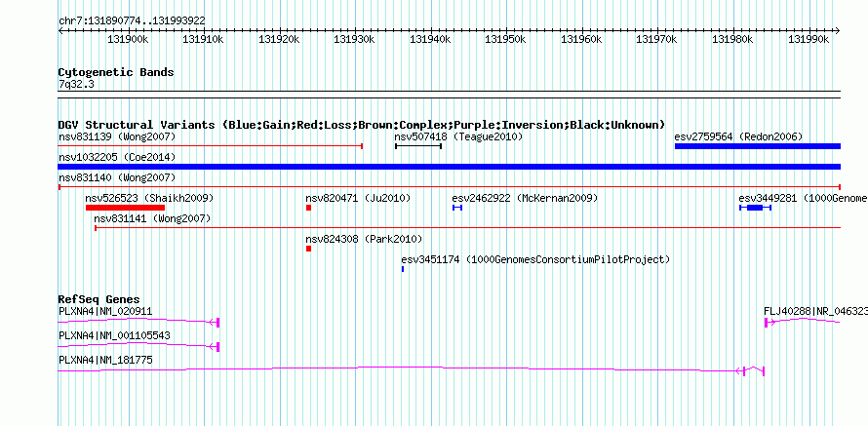868x426 pixels.
Task: Open esv3449281 (1000Genomes) variant label
Action: click(804, 198)
